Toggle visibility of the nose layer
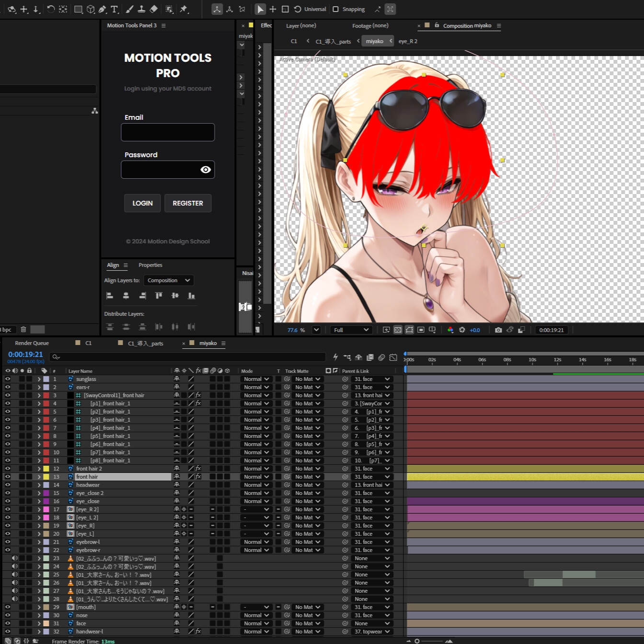The height and width of the screenshot is (644, 644). click(8, 615)
